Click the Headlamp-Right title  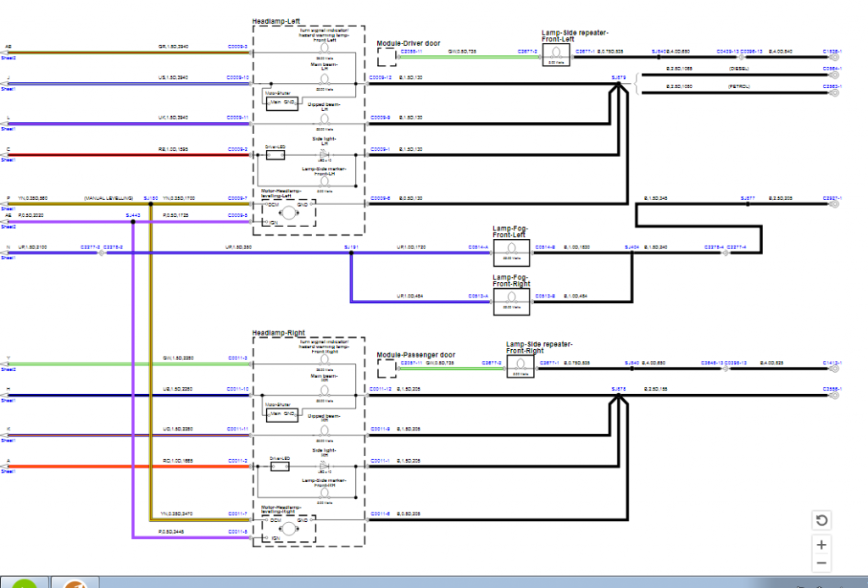(x=278, y=333)
